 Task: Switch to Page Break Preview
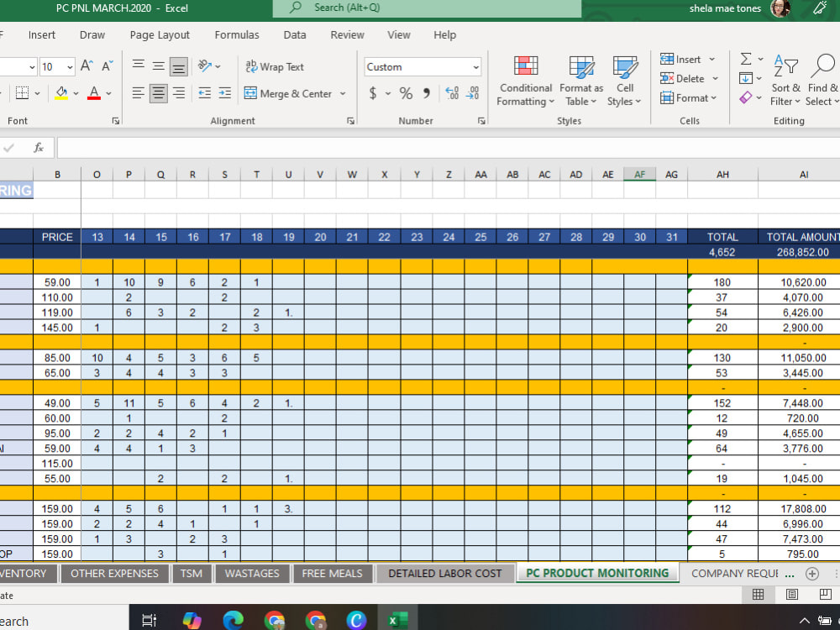[825, 594]
